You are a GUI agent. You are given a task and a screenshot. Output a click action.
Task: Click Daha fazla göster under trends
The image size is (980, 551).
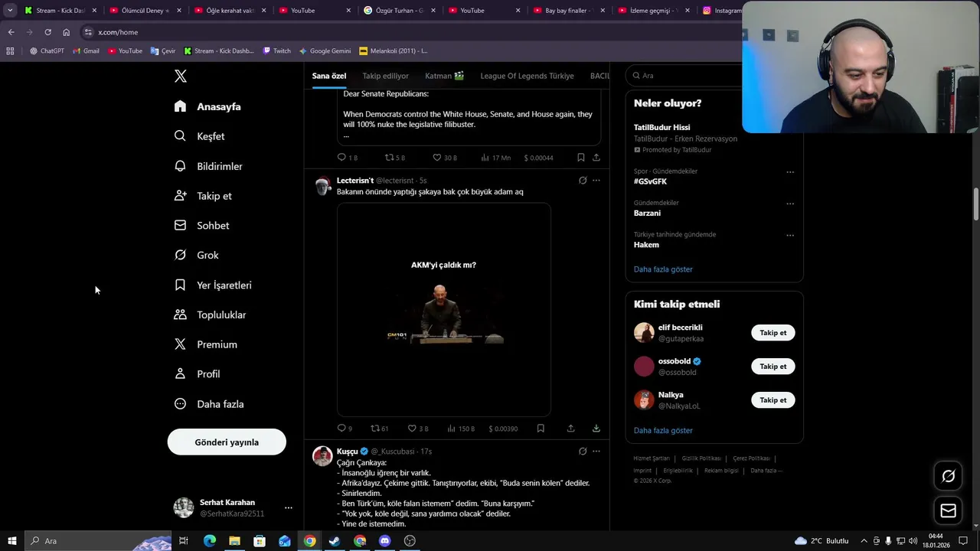(663, 269)
